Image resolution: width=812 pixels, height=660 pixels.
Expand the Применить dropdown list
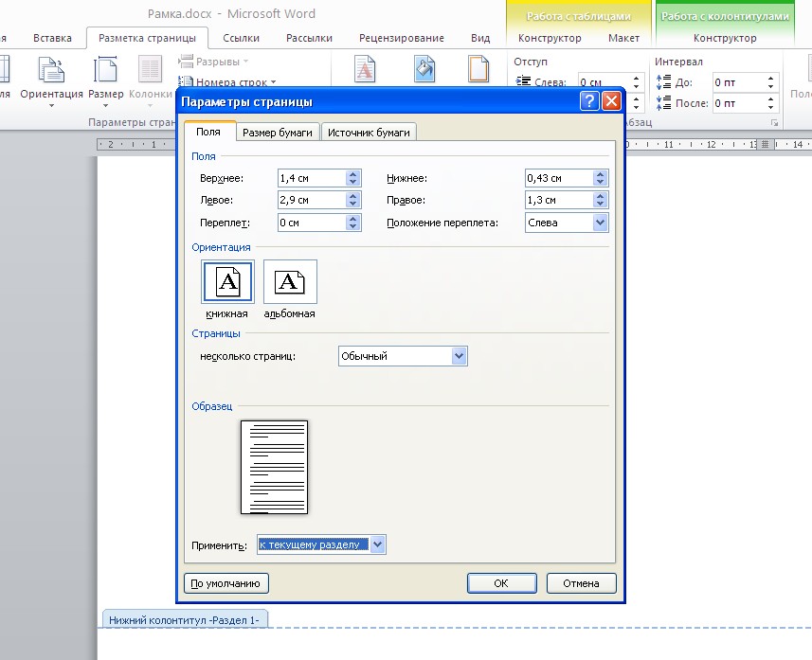pyautogui.click(x=378, y=544)
